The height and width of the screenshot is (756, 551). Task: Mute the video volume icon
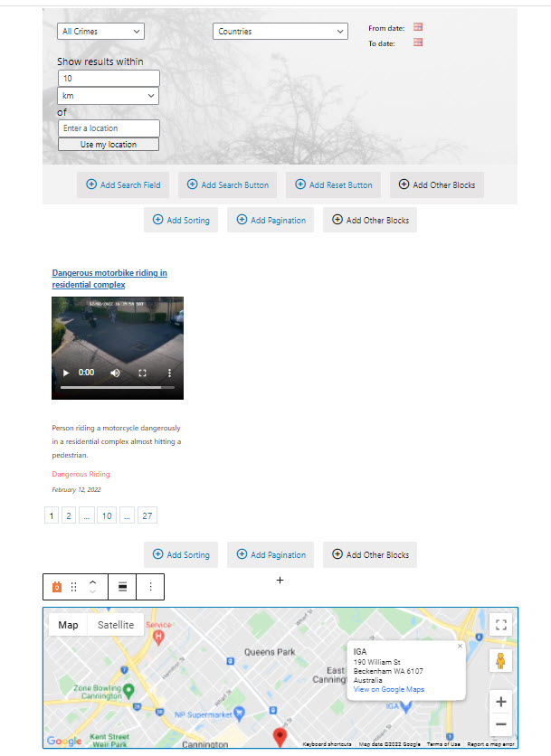tap(115, 373)
